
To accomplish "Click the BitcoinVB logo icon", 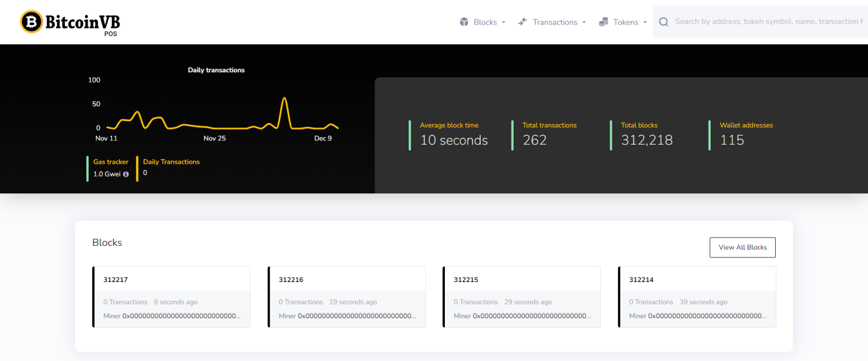I will [31, 22].
